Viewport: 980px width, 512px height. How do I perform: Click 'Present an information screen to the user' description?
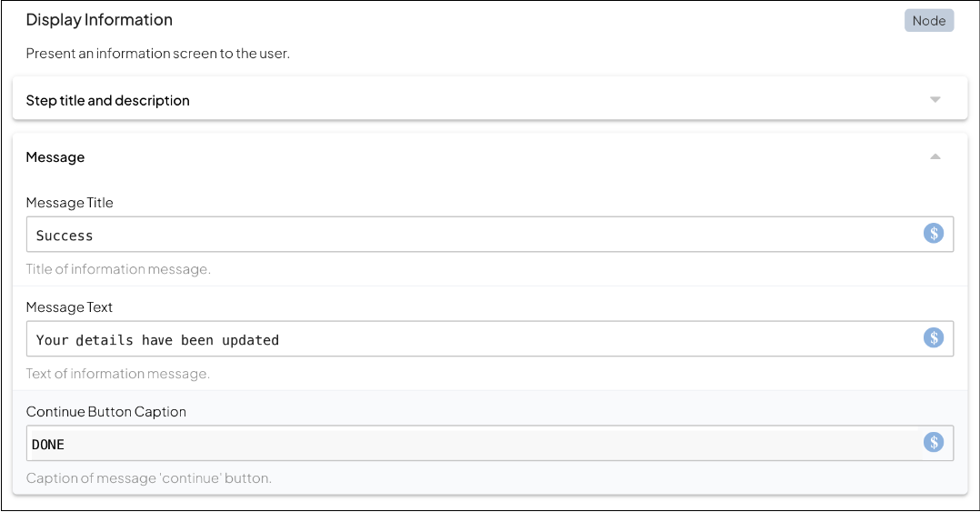point(157,54)
